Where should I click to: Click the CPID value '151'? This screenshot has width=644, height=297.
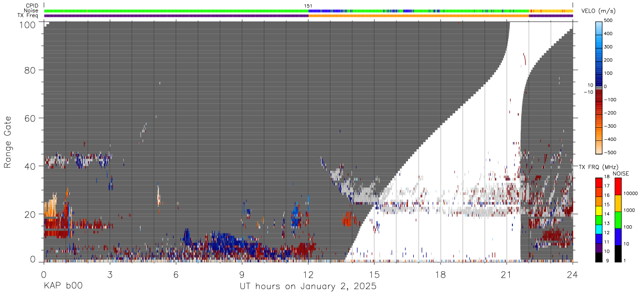308,6
